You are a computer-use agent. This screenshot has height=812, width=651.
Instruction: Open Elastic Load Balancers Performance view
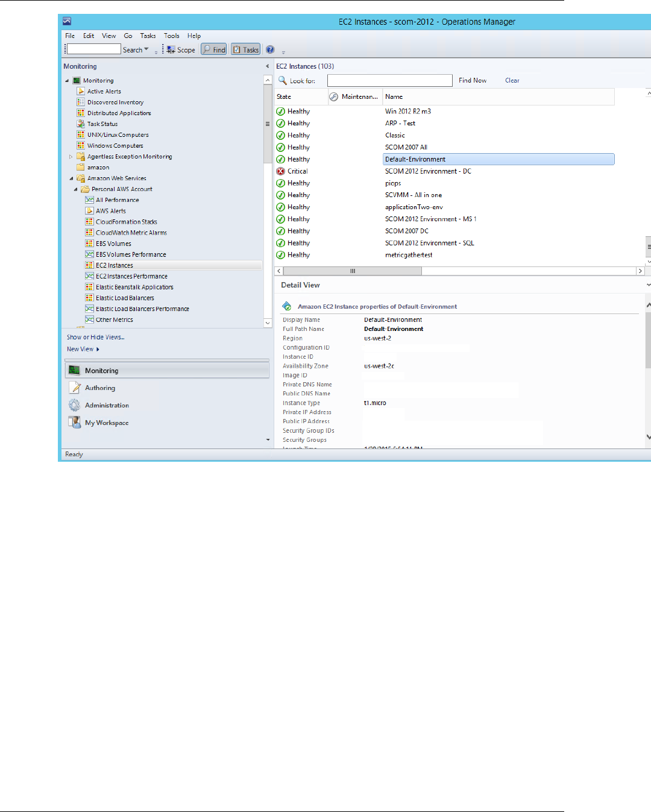142,309
